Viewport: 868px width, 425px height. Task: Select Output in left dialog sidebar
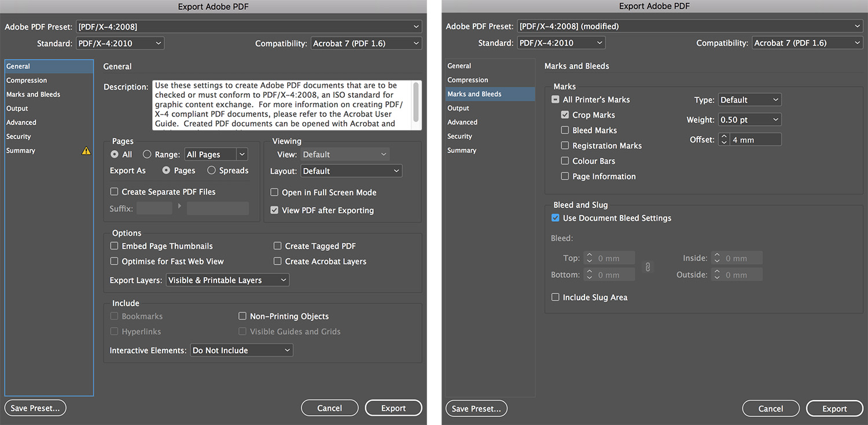(49, 108)
